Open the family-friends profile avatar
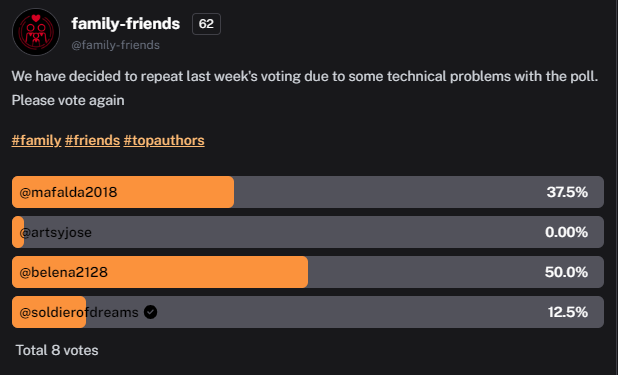 pos(36,32)
